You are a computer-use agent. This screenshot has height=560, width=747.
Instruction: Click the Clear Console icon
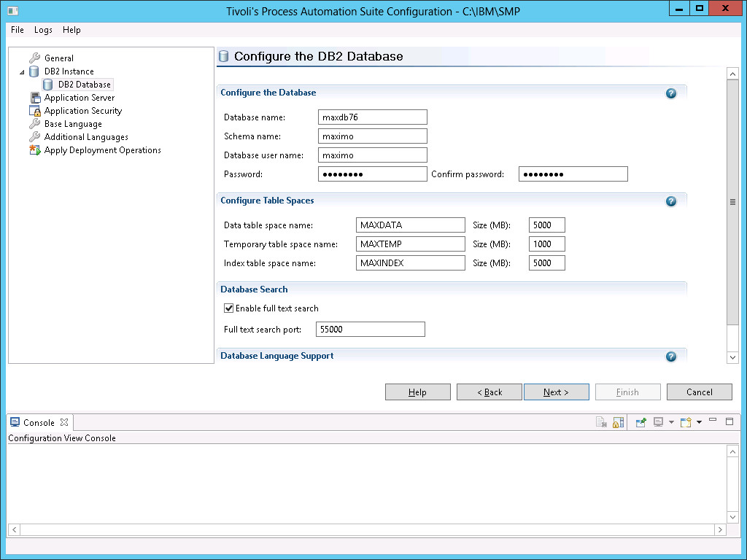pyautogui.click(x=600, y=422)
